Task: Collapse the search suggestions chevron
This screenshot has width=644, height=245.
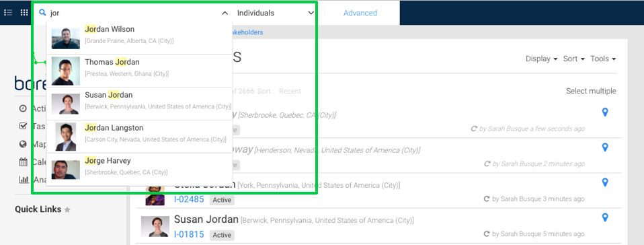Action: click(x=225, y=13)
